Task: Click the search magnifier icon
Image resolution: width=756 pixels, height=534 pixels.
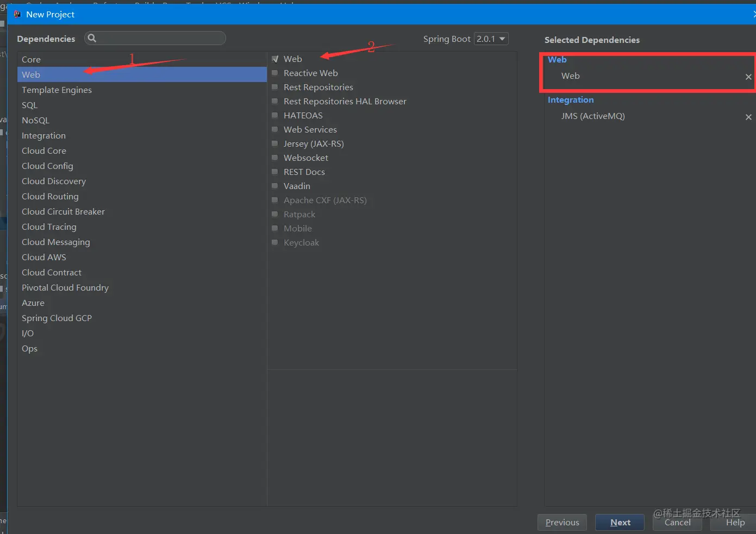Action: click(x=92, y=38)
